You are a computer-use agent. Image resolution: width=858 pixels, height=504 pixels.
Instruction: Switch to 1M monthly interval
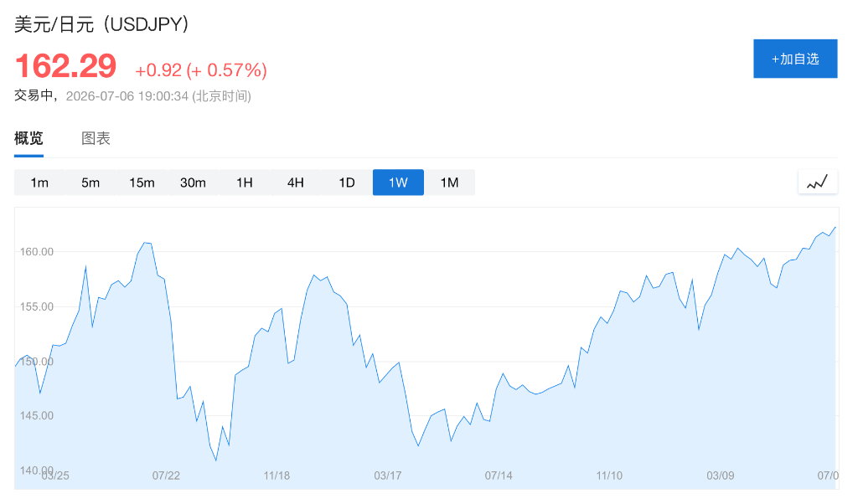tap(449, 183)
